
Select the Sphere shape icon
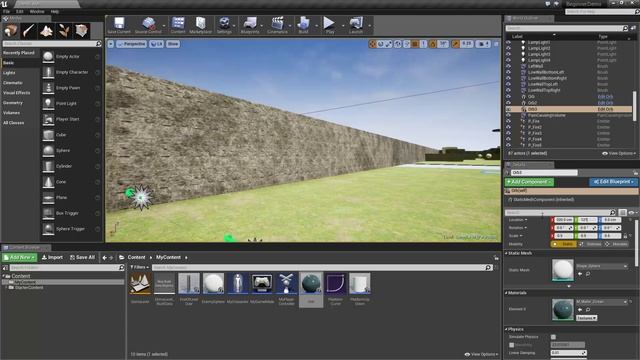(x=48, y=151)
